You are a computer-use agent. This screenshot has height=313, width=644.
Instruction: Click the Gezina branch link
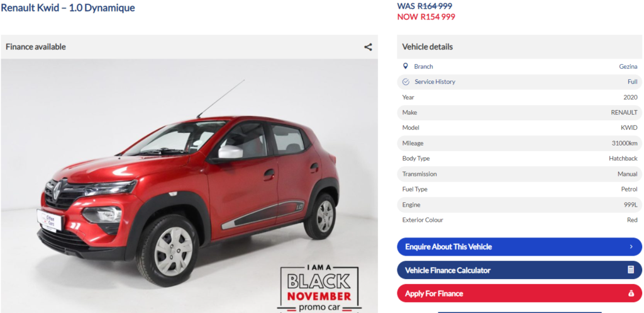(628, 66)
